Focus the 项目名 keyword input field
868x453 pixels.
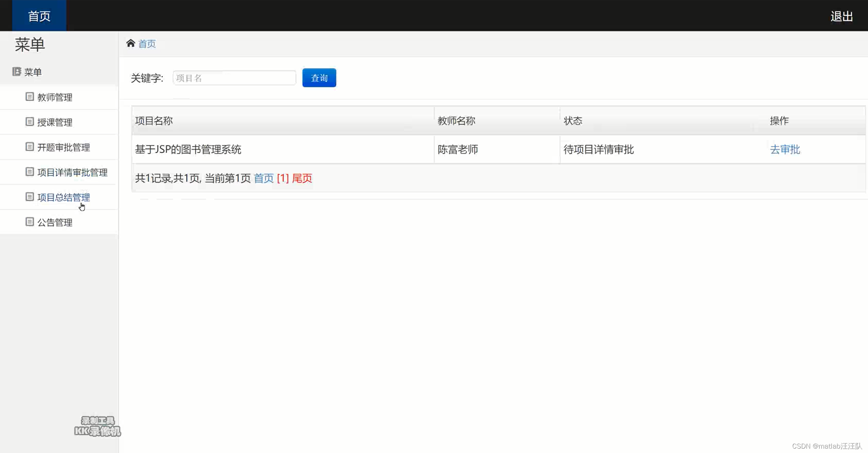pos(234,78)
